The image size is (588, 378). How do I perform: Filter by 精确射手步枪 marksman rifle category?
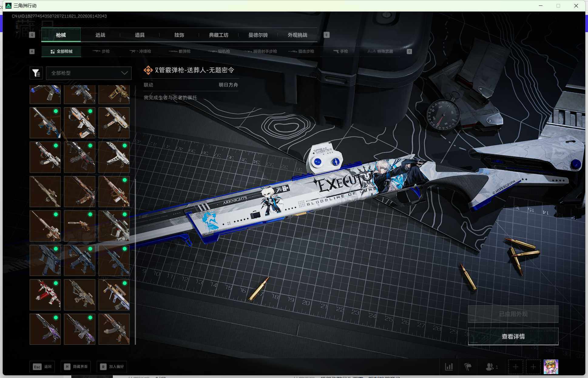pos(260,52)
